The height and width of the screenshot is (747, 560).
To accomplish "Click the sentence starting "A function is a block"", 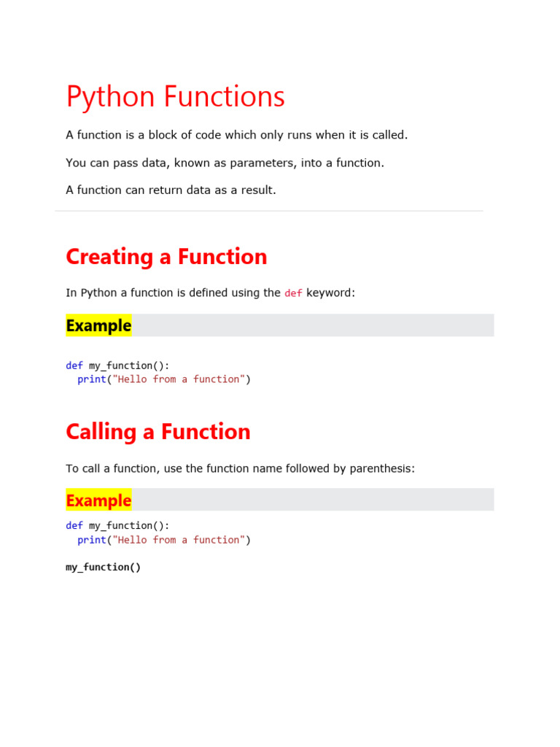I will coord(237,135).
